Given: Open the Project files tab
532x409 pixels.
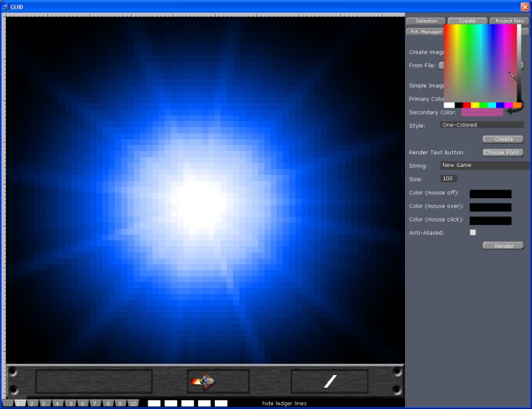Looking at the screenshot, I should pos(509,21).
